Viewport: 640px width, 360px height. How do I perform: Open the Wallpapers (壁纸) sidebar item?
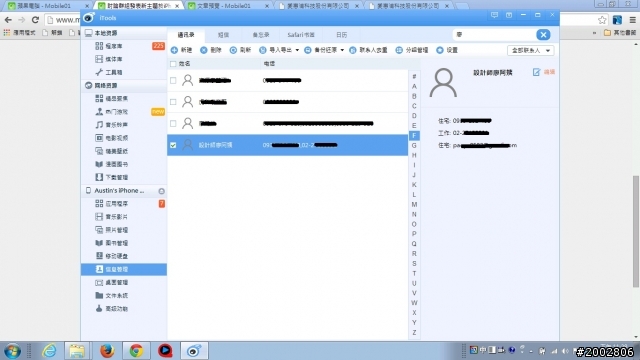tap(124, 151)
